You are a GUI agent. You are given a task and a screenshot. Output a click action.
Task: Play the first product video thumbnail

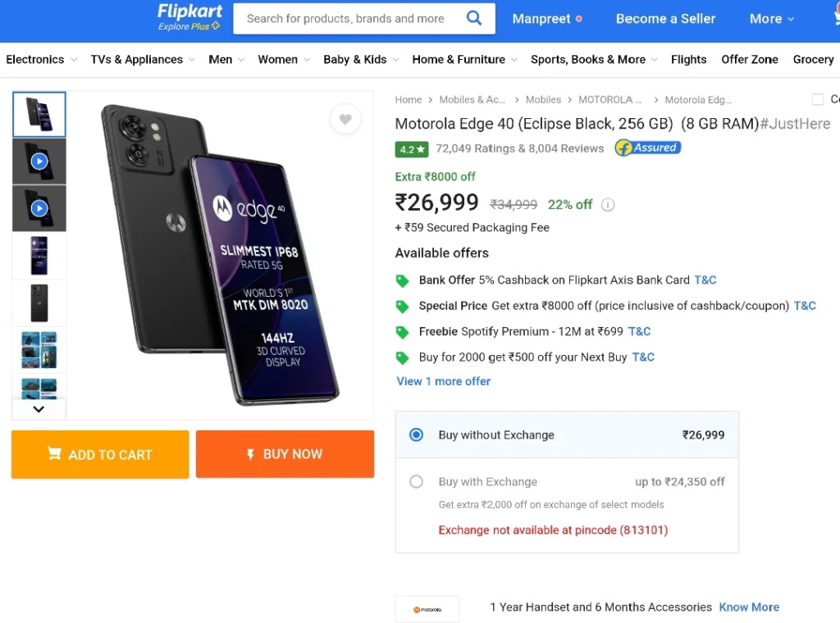coord(39,161)
